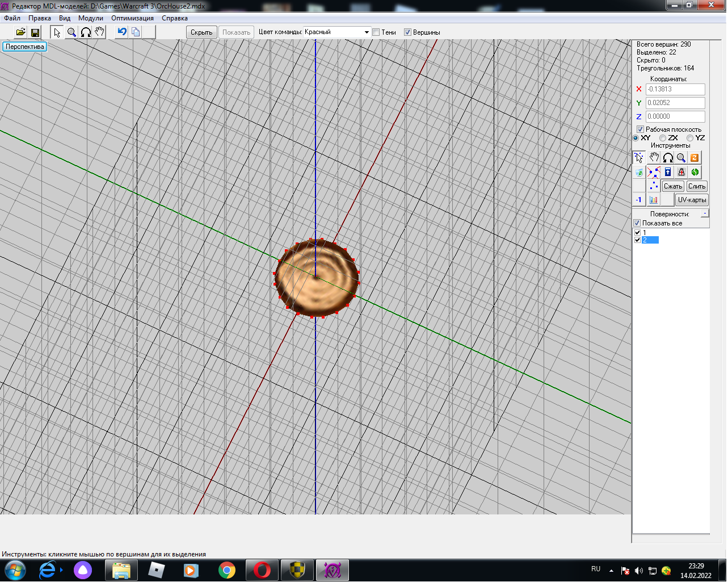Click the UV-карты button
Viewport: 728px width, 582px height.
692,200
